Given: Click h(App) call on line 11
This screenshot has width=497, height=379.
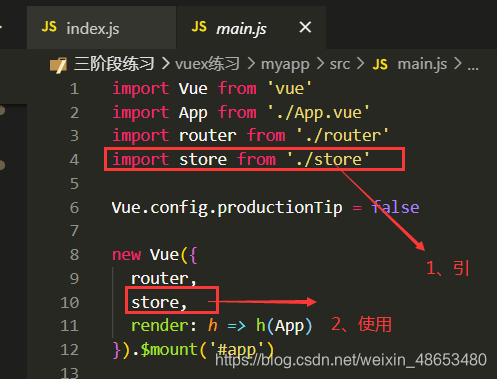Looking at the screenshot, I should [284, 326].
